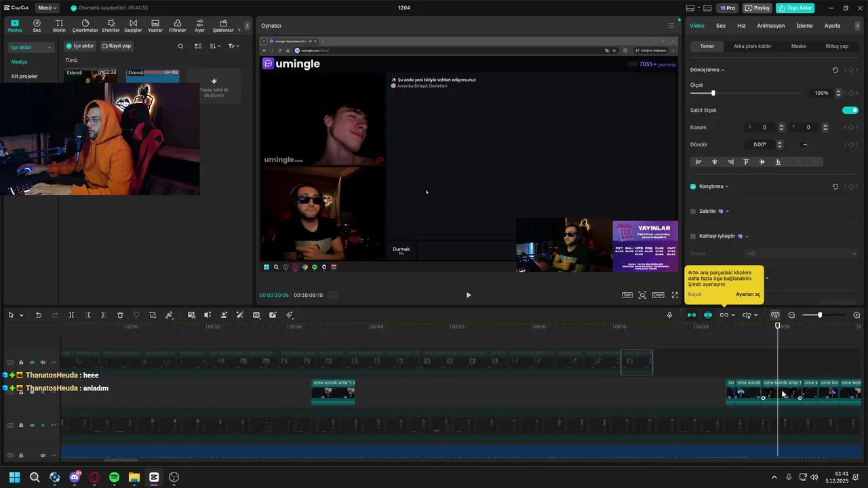Open the media sort order dropdown

[215, 46]
